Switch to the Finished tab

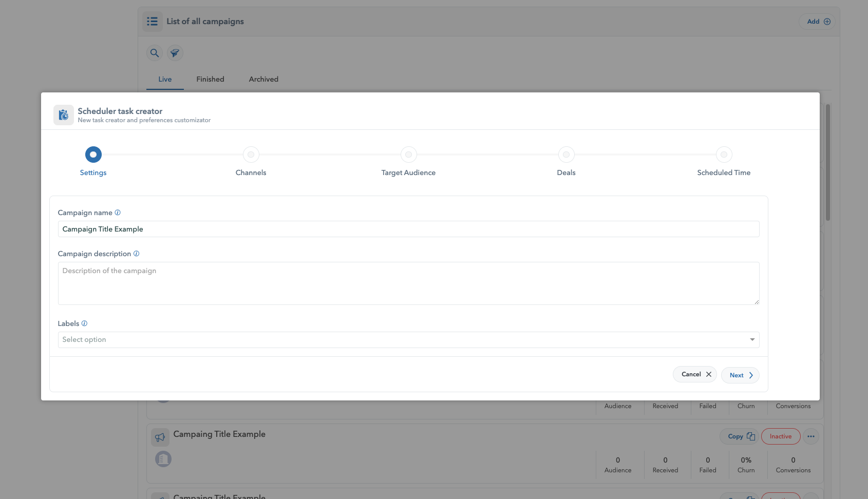click(211, 79)
